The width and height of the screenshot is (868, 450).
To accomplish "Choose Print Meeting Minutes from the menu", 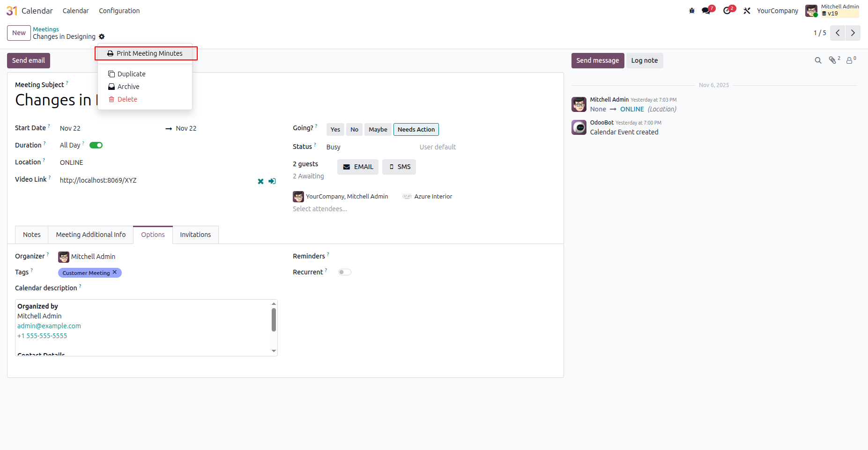I will point(145,53).
